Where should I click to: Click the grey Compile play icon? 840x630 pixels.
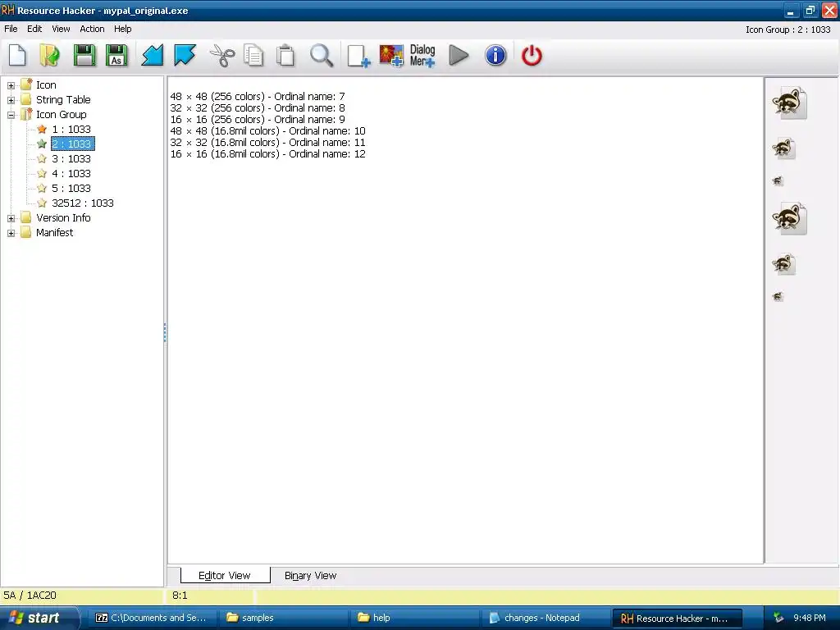point(459,55)
